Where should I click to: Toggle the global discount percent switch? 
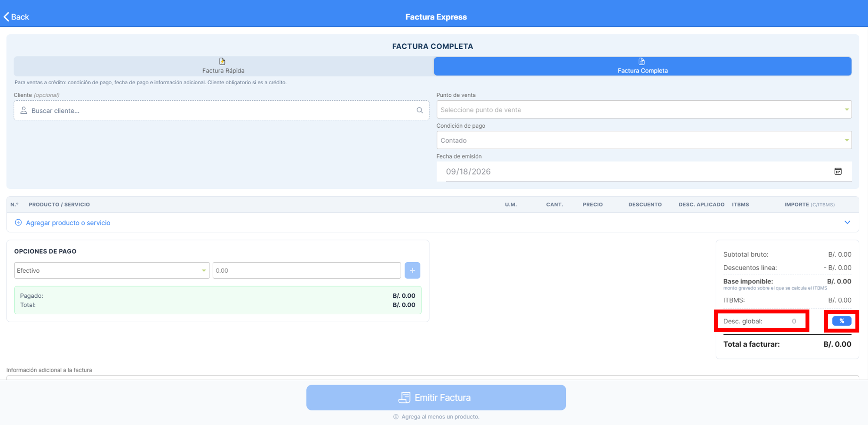(842, 321)
